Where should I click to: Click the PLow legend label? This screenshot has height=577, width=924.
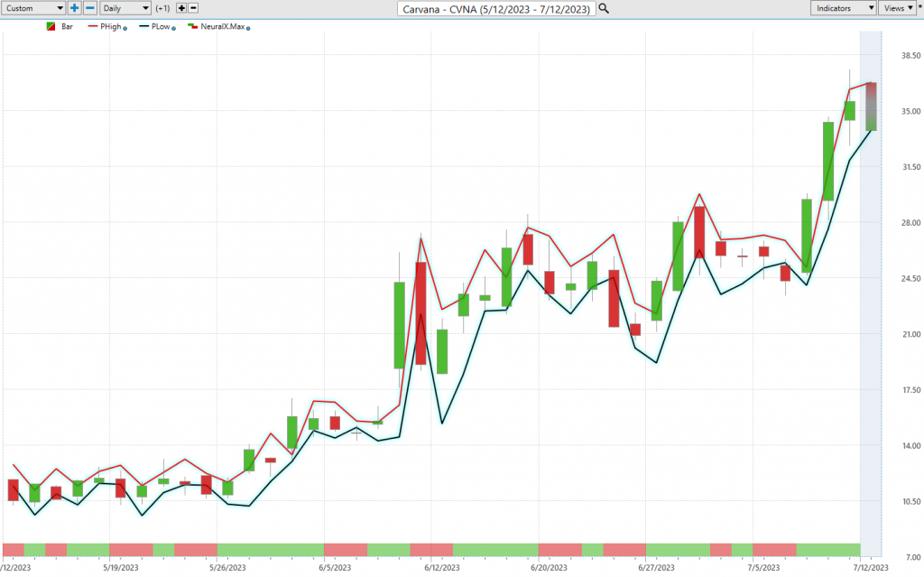coord(161,26)
